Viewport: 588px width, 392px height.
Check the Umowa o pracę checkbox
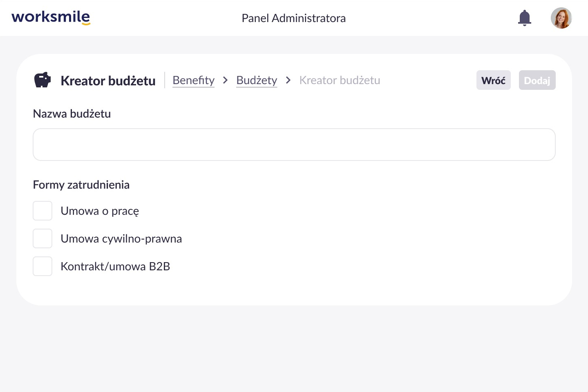tap(42, 211)
